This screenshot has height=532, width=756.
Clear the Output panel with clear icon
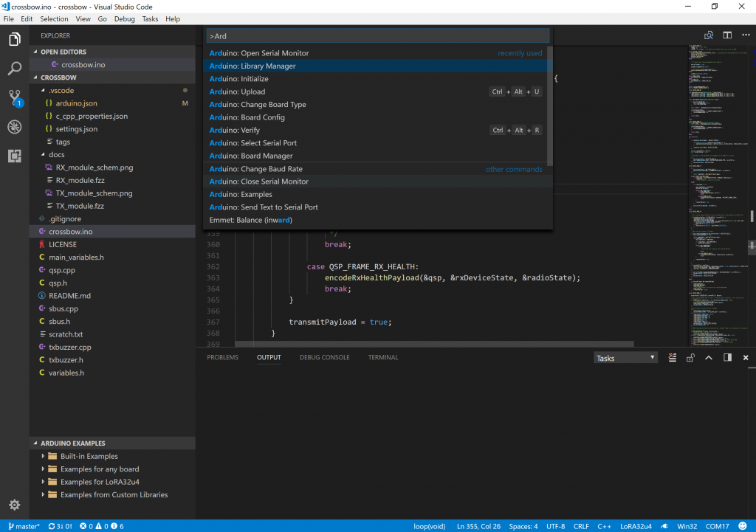(x=672, y=357)
